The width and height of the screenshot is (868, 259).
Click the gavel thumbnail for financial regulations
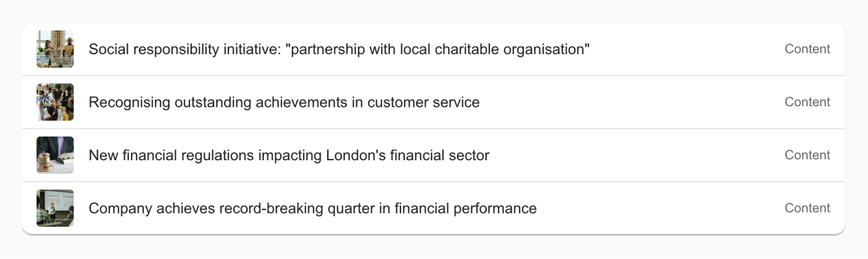pyautogui.click(x=55, y=155)
